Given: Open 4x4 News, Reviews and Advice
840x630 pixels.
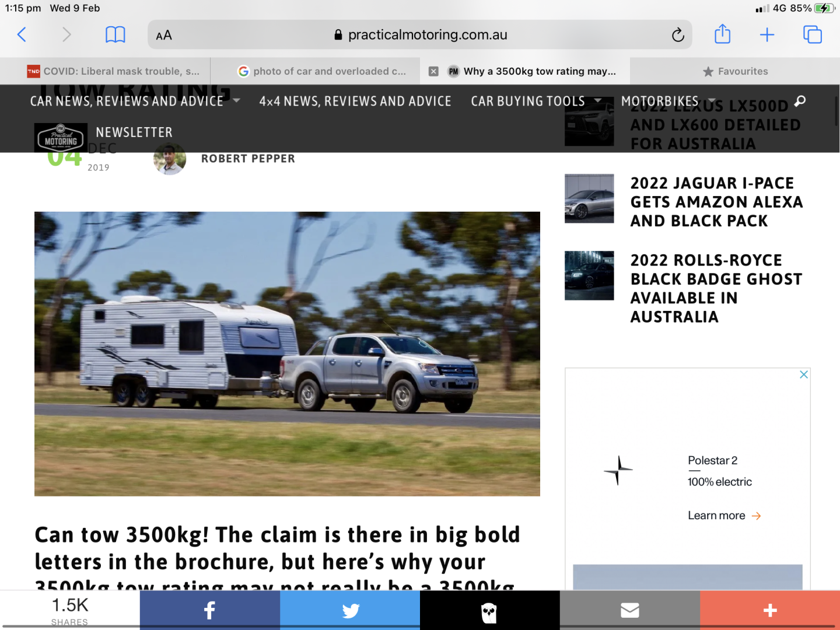Looking at the screenshot, I should (x=355, y=101).
